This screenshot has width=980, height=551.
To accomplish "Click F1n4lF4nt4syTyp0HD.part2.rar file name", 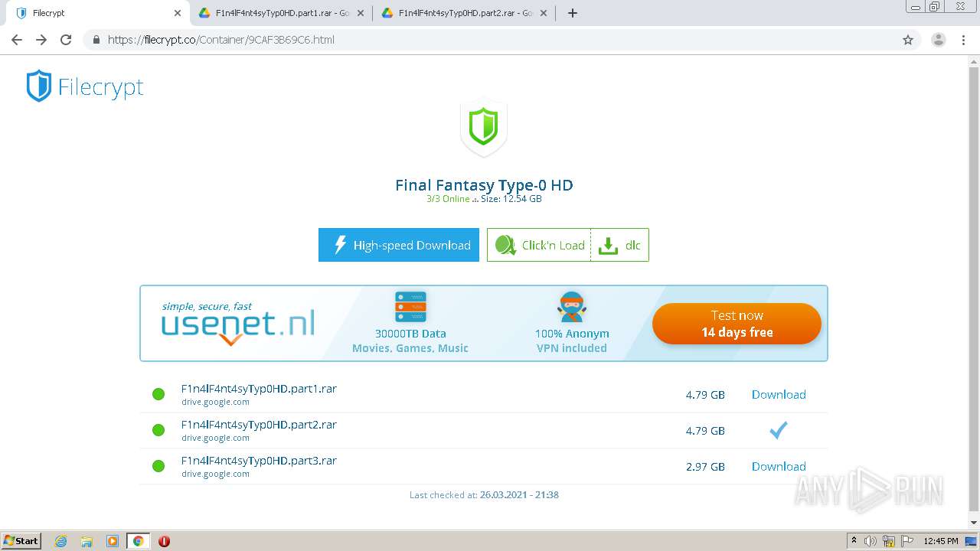I will (259, 425).
